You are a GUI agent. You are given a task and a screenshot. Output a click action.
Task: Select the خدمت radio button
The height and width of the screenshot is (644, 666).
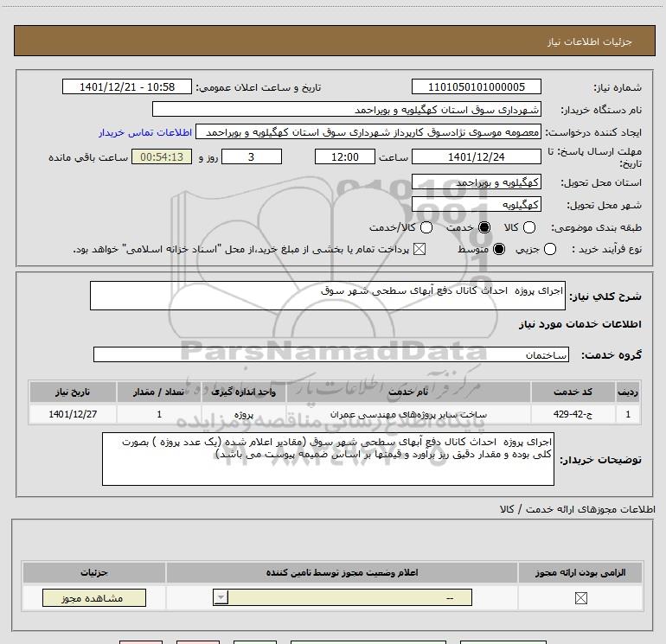click(484, 227)
